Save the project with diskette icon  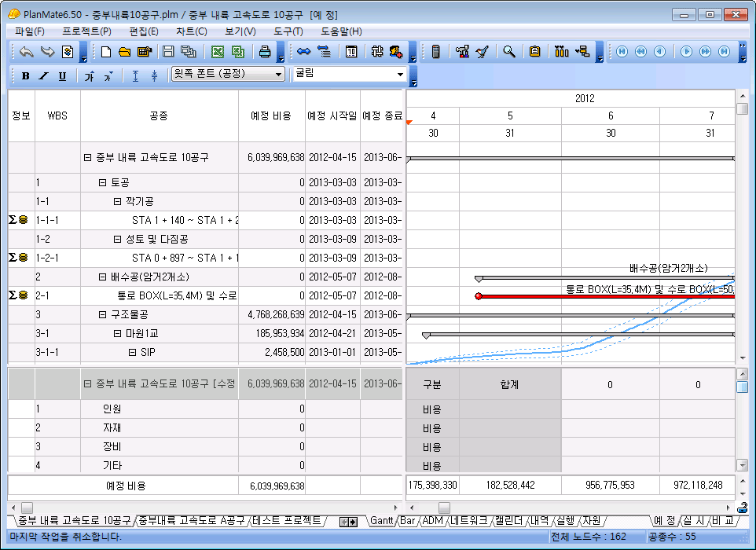(167, 52)
